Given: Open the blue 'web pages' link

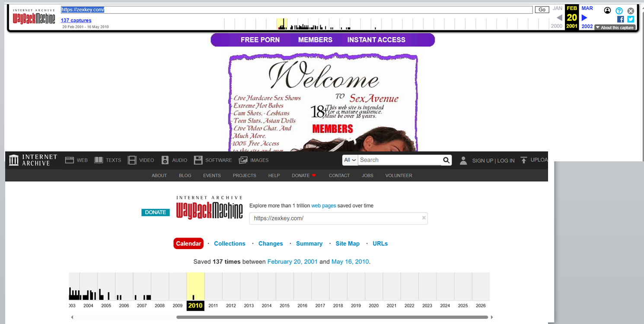Looking at the screenshot, I should [x=324, y=206].
